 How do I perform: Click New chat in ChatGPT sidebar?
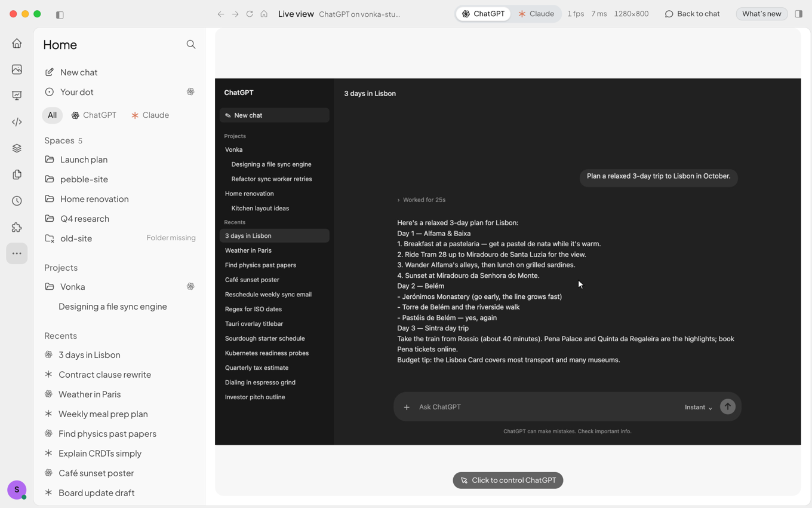pos(274,115)
